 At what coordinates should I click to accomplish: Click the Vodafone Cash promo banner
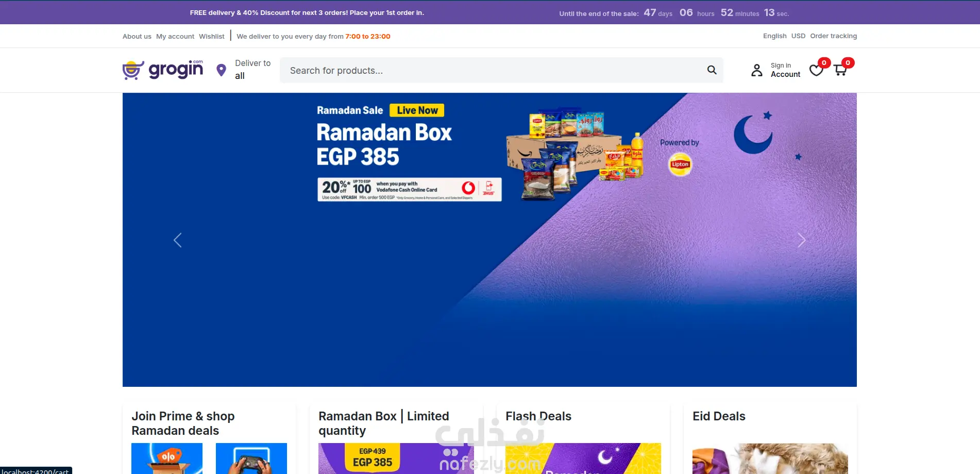(x=410, y=189)
